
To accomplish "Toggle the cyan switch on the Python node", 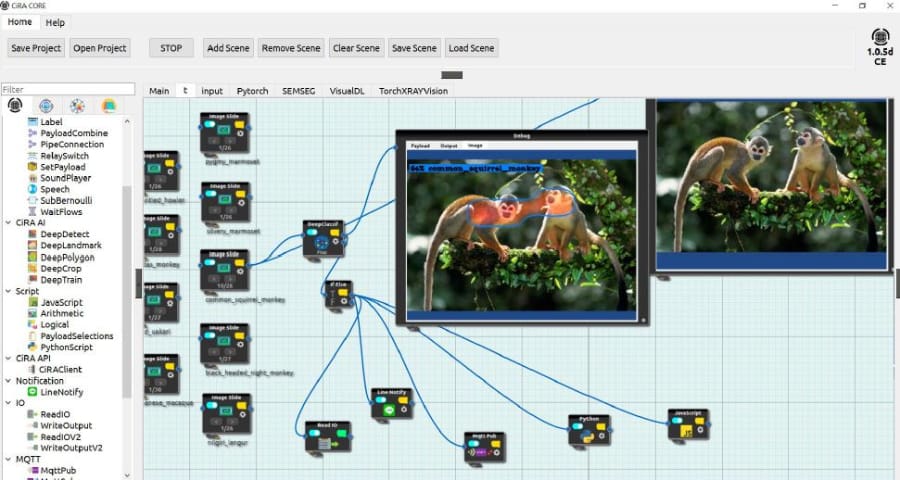I will click(577, 427).
